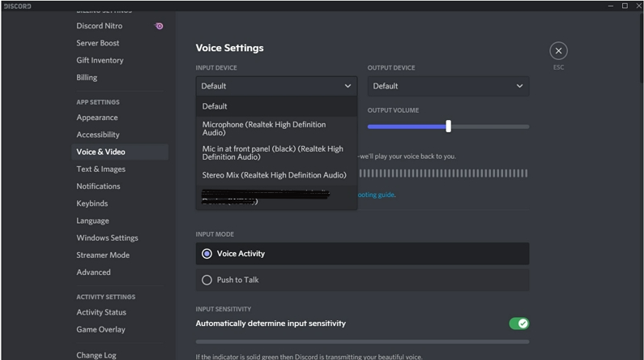Screen dimensions: 644x360
Task: Select Voice & Video in sidebar
Action: [120, 152]
